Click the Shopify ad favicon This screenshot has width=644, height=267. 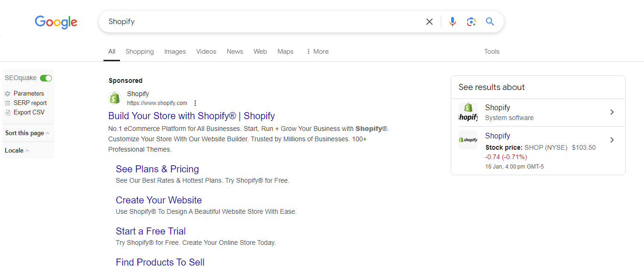pos(115,98)
